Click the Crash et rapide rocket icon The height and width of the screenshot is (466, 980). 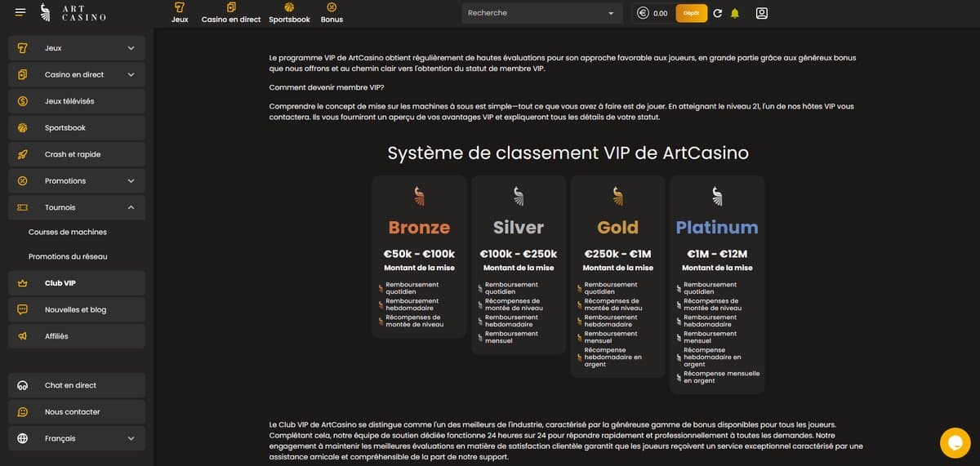(x=23, y=154)
